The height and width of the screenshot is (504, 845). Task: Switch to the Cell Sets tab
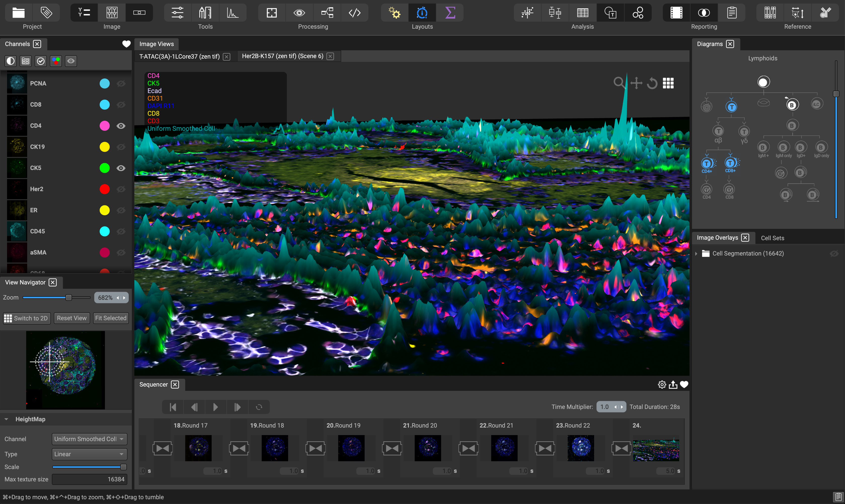pos(772,238)
